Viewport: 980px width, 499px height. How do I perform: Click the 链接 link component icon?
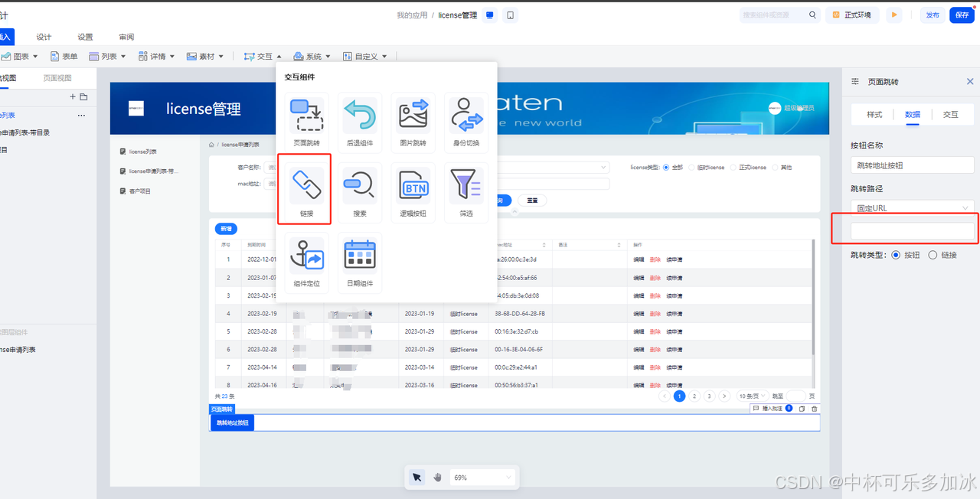coord(306,185)
